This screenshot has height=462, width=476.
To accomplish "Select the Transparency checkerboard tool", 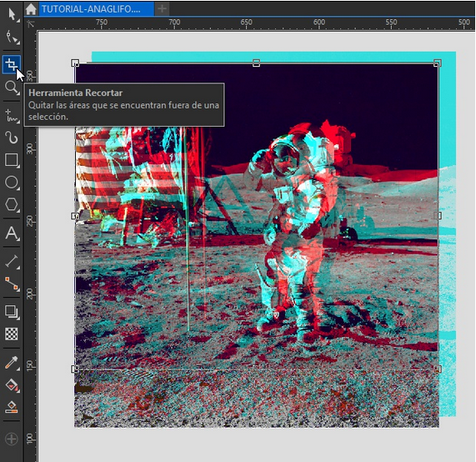I will click(12, 334).
